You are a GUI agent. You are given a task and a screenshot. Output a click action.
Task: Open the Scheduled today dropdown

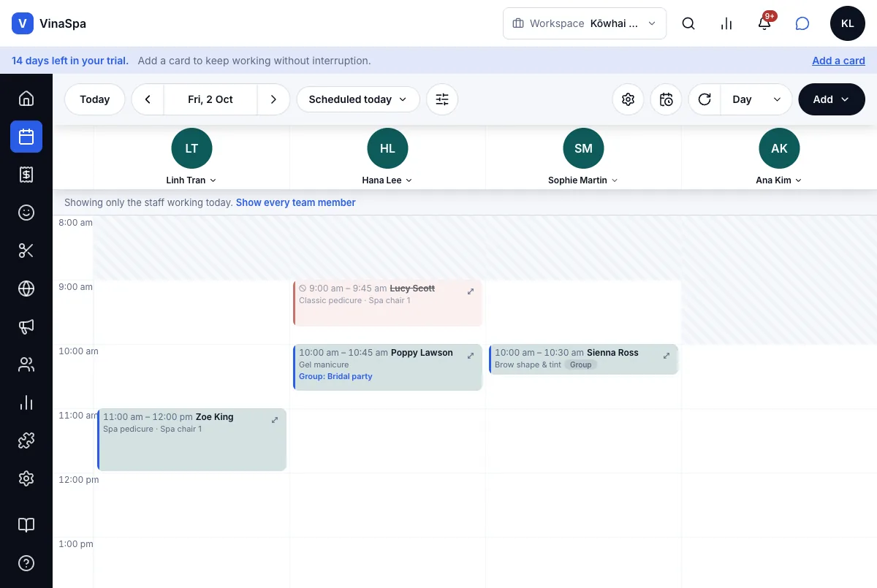tap(358, 99)
